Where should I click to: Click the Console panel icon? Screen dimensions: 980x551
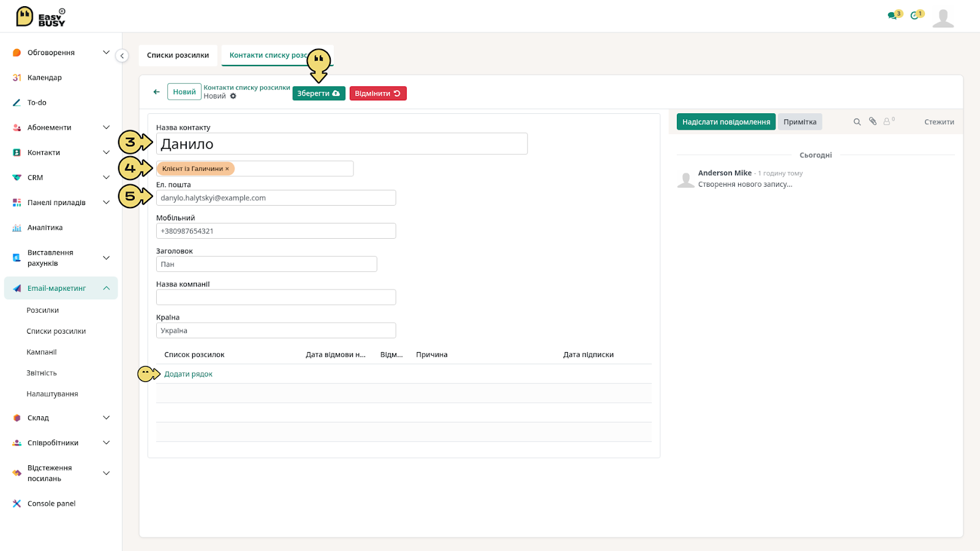point(17,504)
